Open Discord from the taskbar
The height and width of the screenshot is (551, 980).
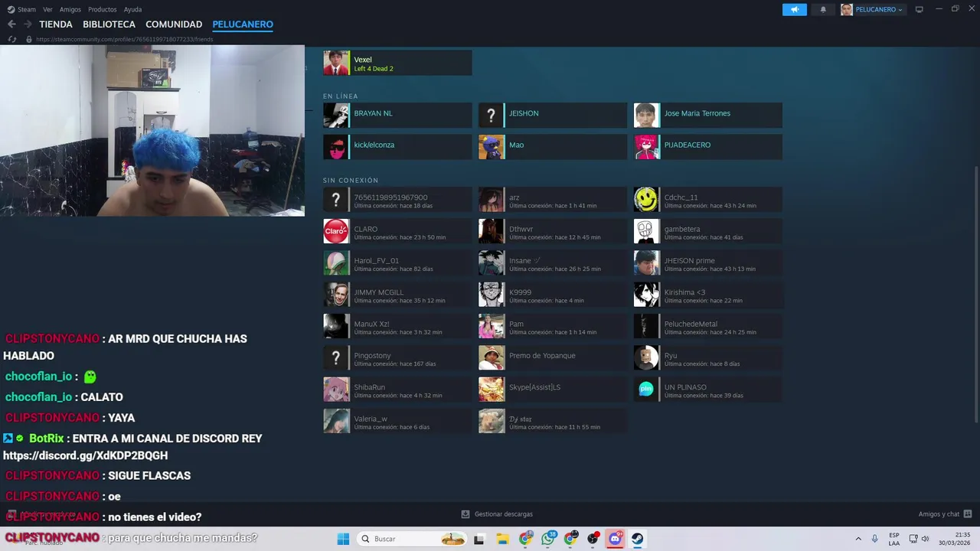(616, 539)
